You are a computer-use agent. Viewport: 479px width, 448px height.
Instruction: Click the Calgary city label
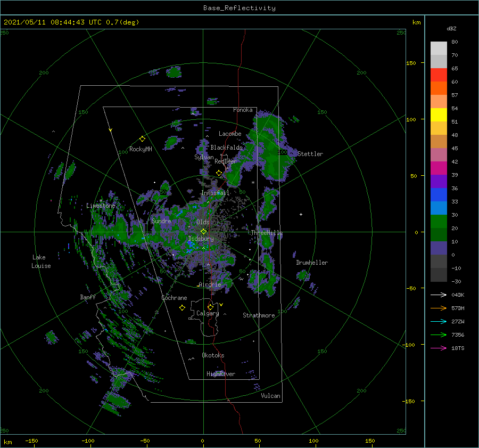pyautogui.click(x=208, y=313)
